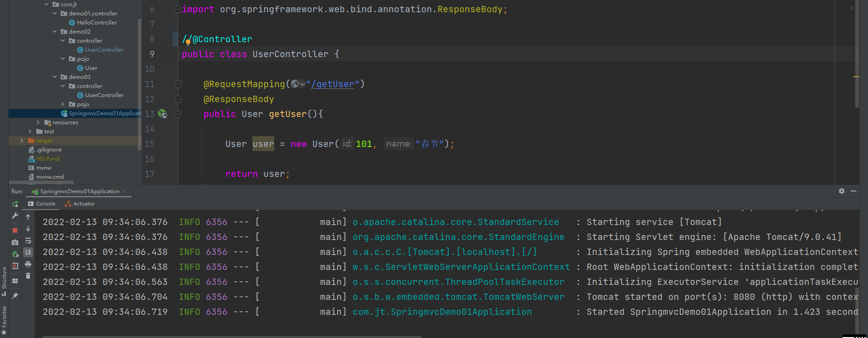Open run configuration via the wrench icon

[x=15, y=216]
